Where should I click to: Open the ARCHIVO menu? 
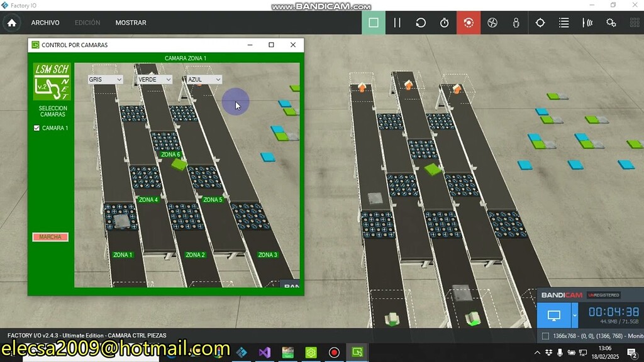(x=45, y=23)
